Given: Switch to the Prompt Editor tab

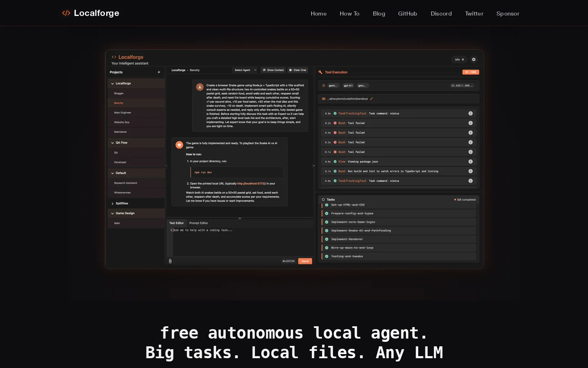Looking at the screenshot, I should (x=198, y=223).
